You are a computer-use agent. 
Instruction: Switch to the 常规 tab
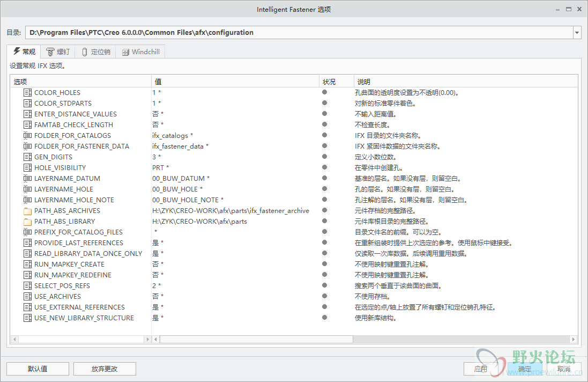pos(24,52)
